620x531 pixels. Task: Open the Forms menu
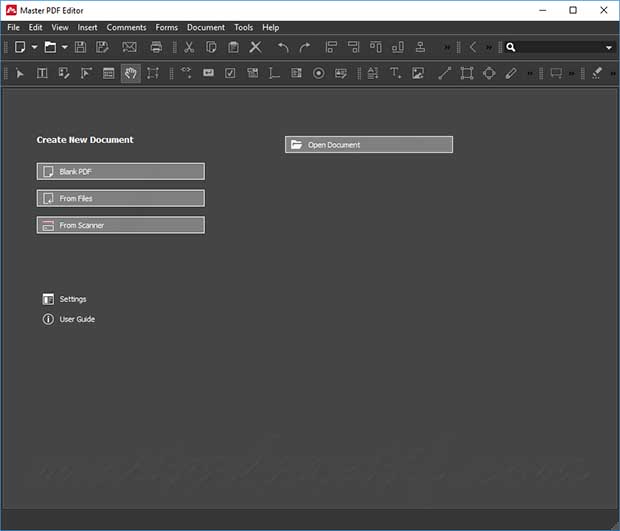[166, 28]
